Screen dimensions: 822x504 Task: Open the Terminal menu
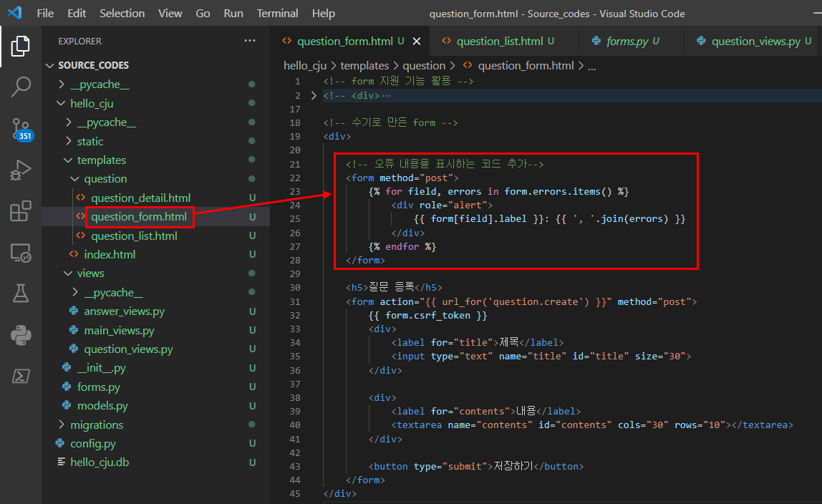(x=277, y=13)
